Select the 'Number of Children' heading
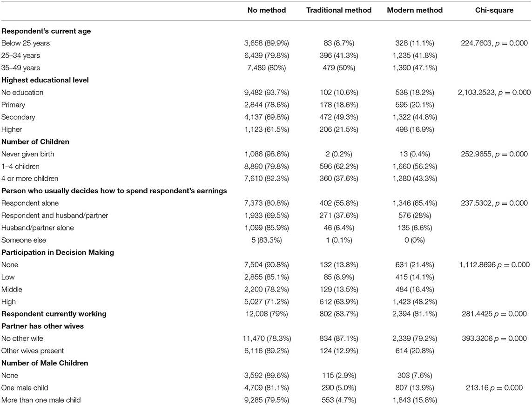The height and width of the screenshot is (405, 532). [35, 142]
